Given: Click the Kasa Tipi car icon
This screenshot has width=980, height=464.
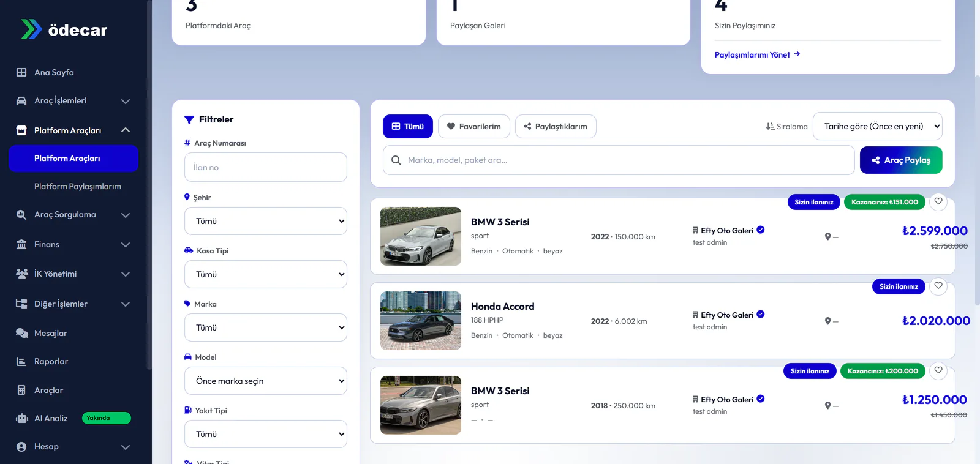Looking at the screenshot, I should [189, 250].
